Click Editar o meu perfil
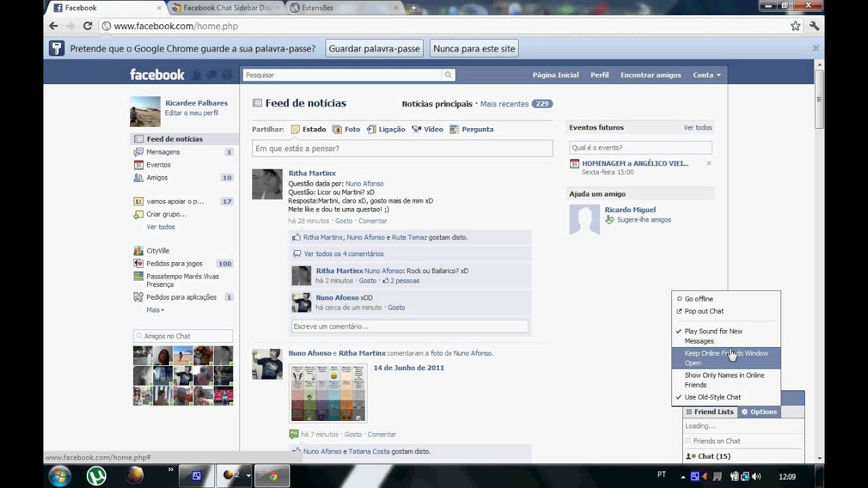The width and height of the screenshot is (868, 488). coord(191,113)
